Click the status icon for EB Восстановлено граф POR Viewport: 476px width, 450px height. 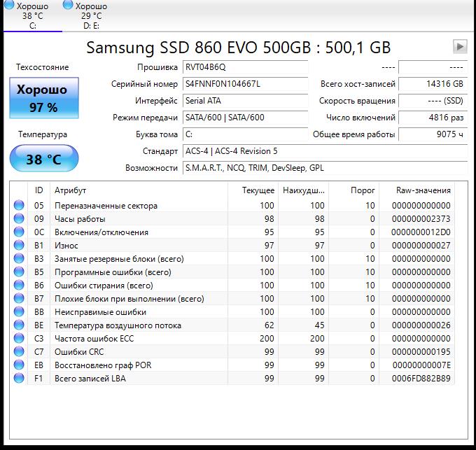(19, 365)
